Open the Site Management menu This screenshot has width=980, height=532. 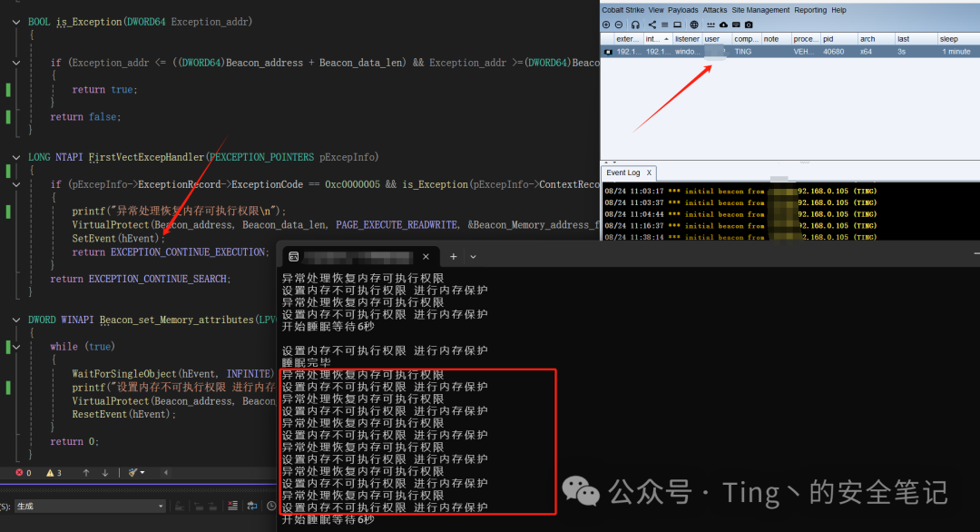[760, 10]
